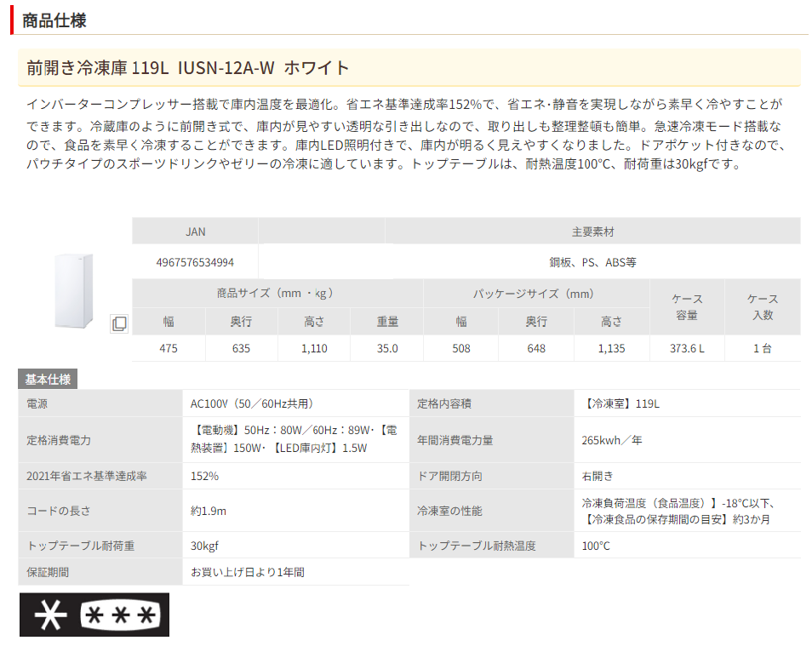Click the 基本仕様 label tab
This screenshot has height=652, width=812.
click(48, 380)
